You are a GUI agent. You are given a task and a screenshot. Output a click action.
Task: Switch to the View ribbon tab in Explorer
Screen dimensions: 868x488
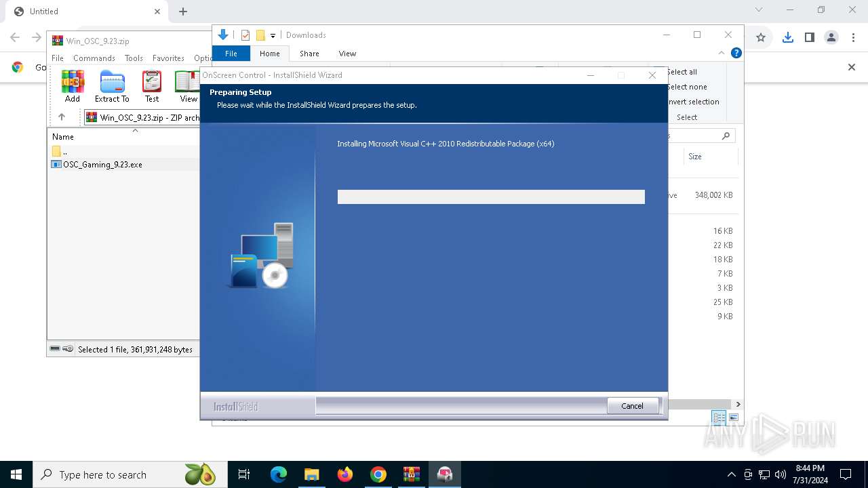tap(347, 54)
